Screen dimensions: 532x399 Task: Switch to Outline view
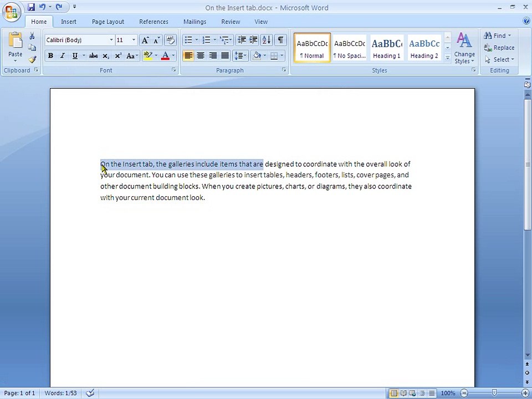422,393
